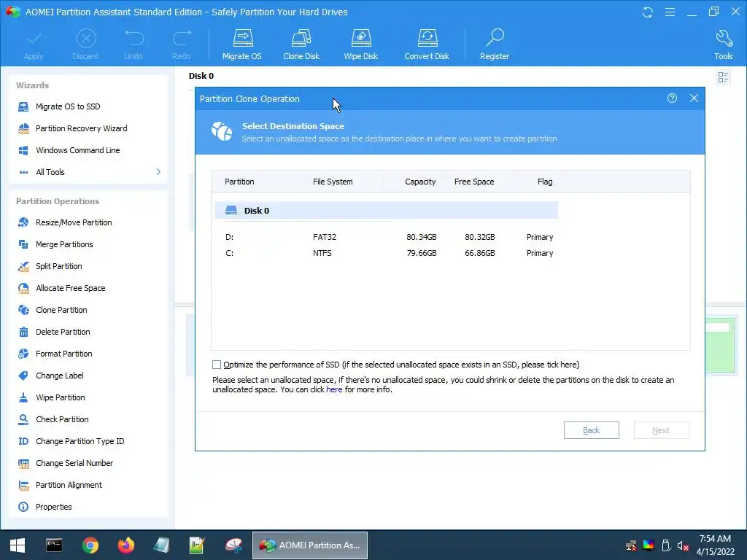This screenshot has width=747, height=560.
Task: Open help in Partition Clone dialog
Action: point(672,98)
